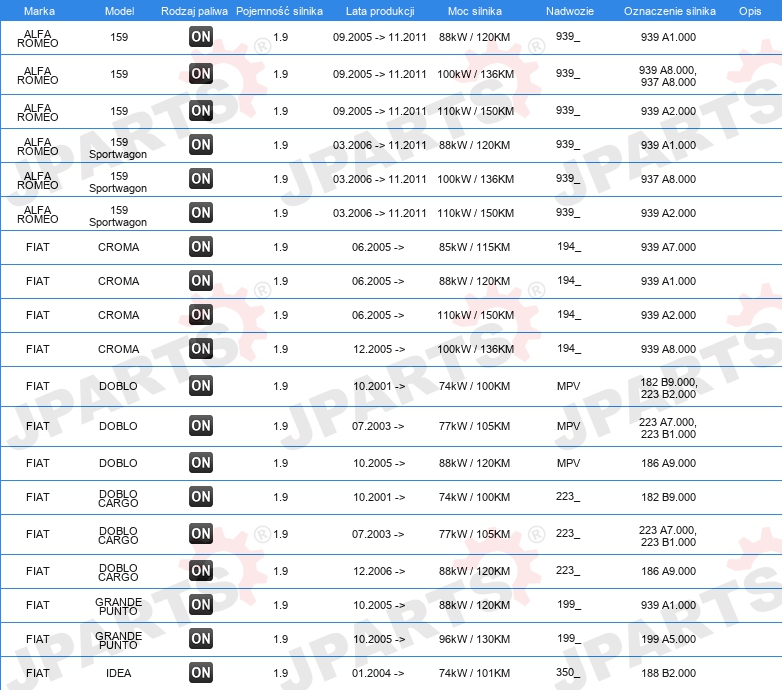Viewport: 782px width, 690px height.
Task: Select the 96kW / 130KM power cell
Action: [x=474, y=639]
